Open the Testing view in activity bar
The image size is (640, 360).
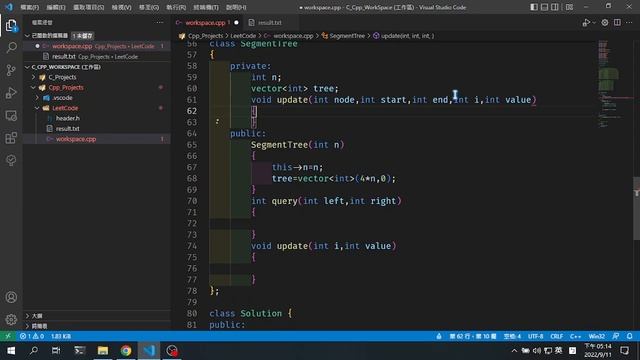[11, 160]
